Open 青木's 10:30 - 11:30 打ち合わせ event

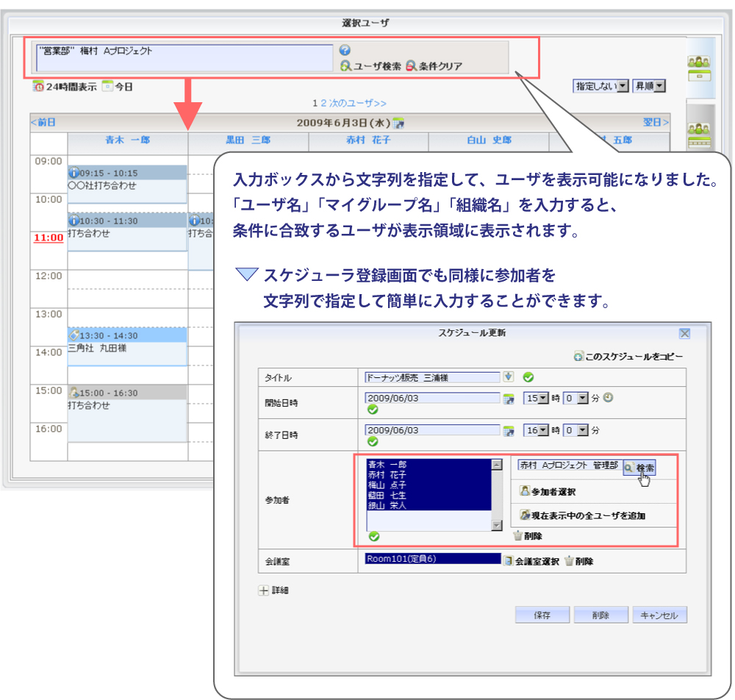coord(127,232)
